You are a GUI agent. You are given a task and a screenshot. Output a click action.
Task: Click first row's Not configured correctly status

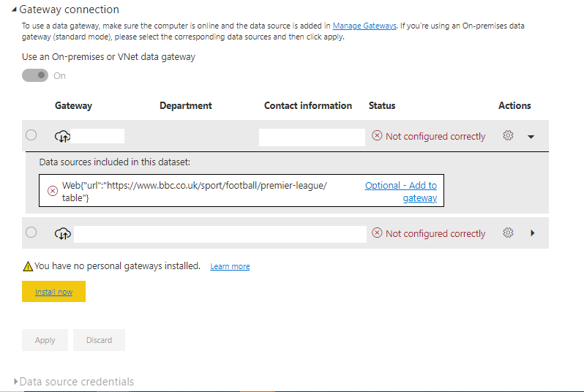pyautogui.click(x=435, y=136)
